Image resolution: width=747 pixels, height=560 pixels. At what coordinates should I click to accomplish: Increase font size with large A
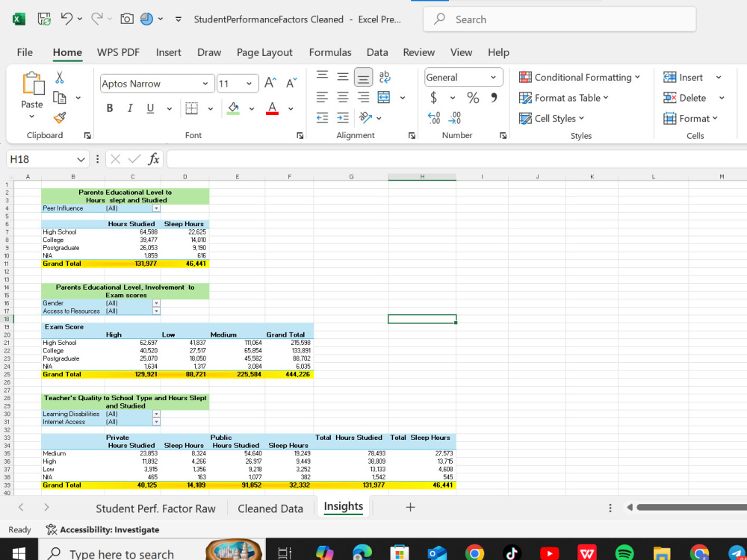pos(270,83)
